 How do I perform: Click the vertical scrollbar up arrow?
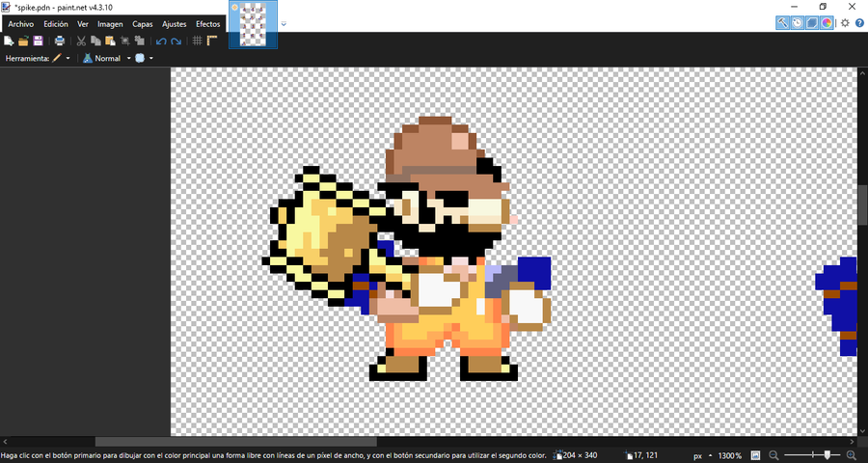[862, 72]
